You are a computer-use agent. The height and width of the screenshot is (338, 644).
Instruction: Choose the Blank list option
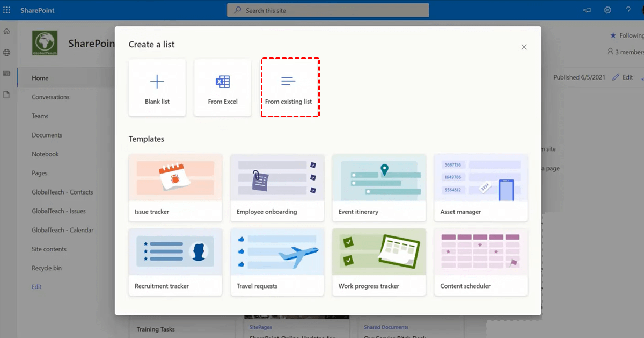pyautogui.click(x=157, y=88)
